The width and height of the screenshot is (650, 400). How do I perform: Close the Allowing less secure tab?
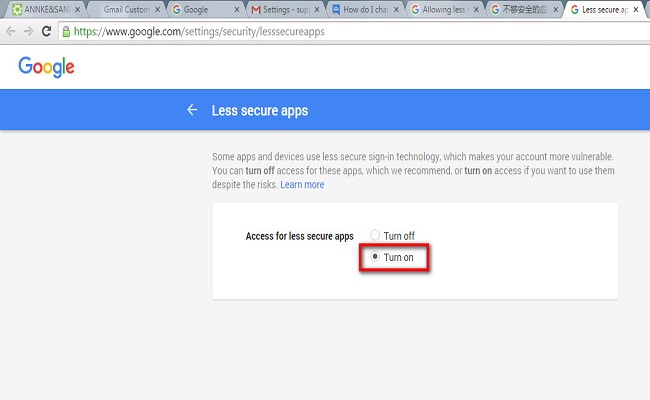(x=476, y=10)
